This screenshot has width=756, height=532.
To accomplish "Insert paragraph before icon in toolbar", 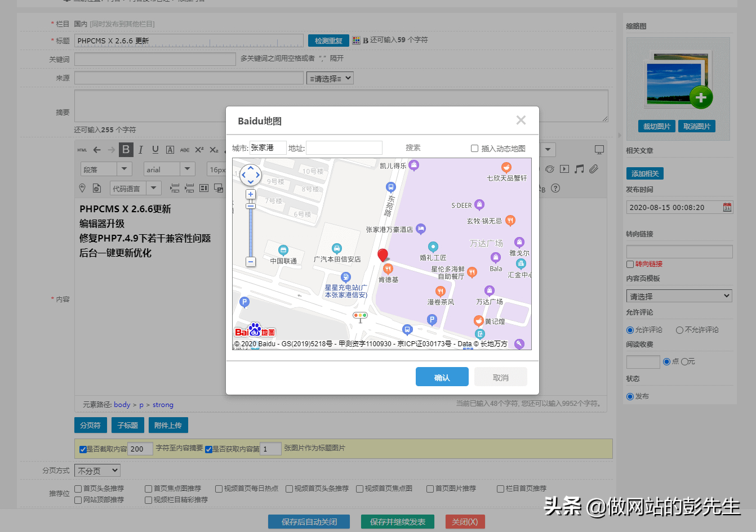I will [x=175, y=188].
